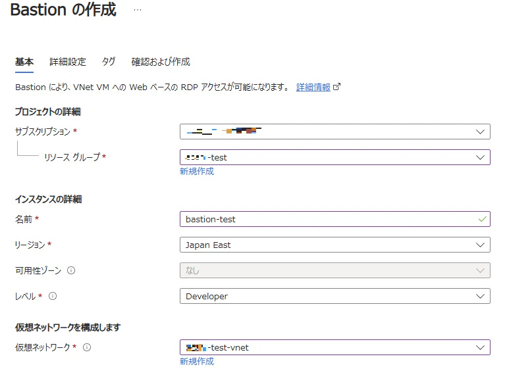Expand the 仮想ネットワーク dropdown
The image size is (532, 392).
click(x=335, y=347)
